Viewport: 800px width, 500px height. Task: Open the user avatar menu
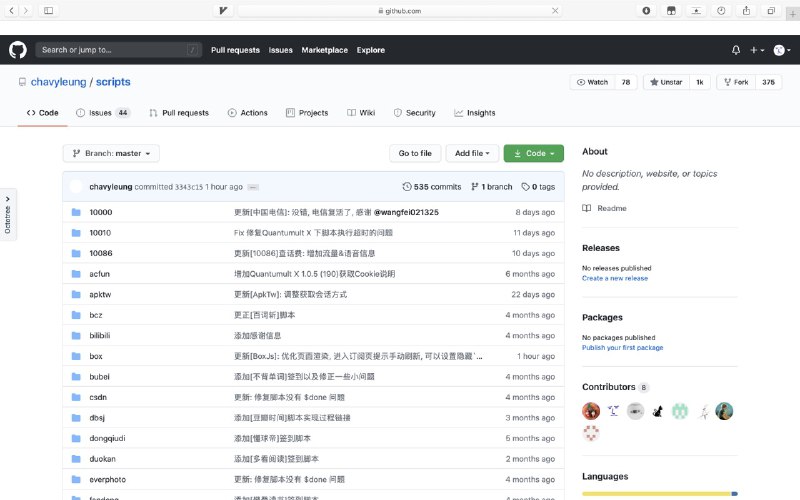tap(782, 50)
